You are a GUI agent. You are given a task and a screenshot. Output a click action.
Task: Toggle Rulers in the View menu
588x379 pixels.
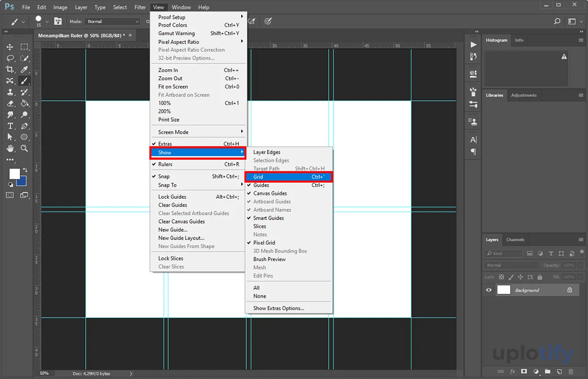198,164
